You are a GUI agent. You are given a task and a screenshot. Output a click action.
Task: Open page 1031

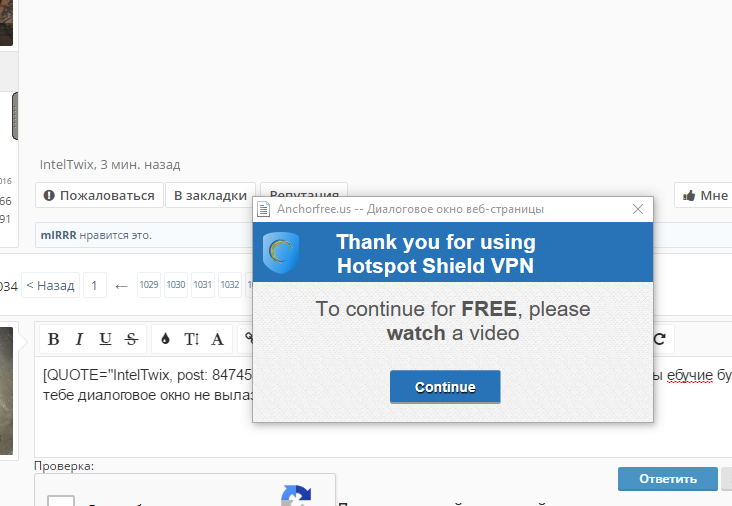click(x=203, y=285)
